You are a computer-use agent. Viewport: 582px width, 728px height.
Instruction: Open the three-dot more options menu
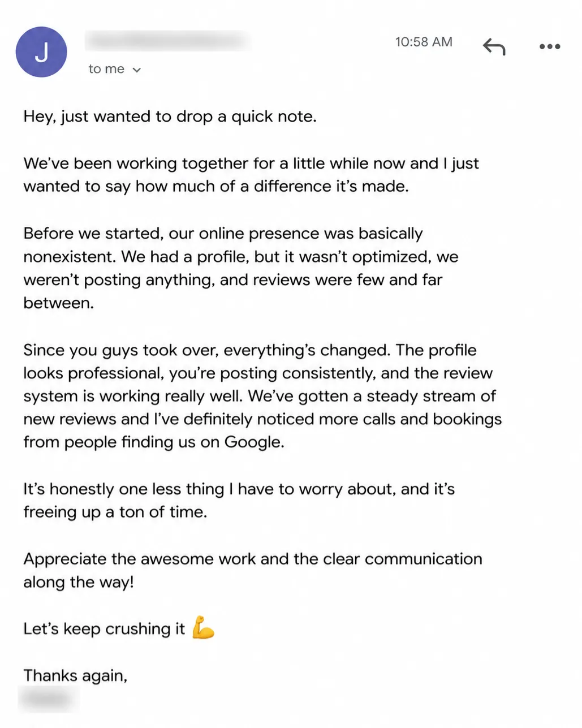coord(550,46)
